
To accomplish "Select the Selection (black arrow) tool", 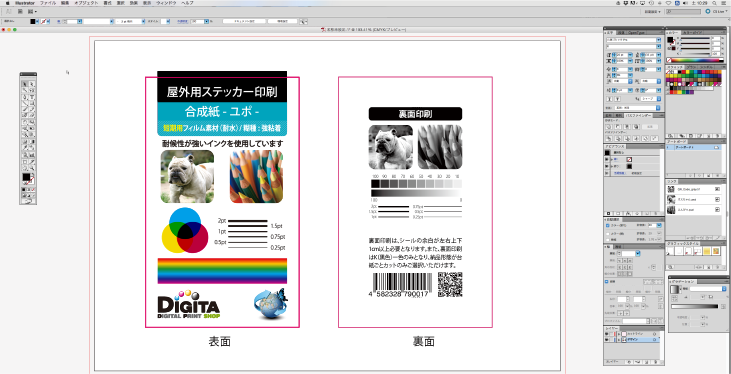I will [x=25, y=83].
